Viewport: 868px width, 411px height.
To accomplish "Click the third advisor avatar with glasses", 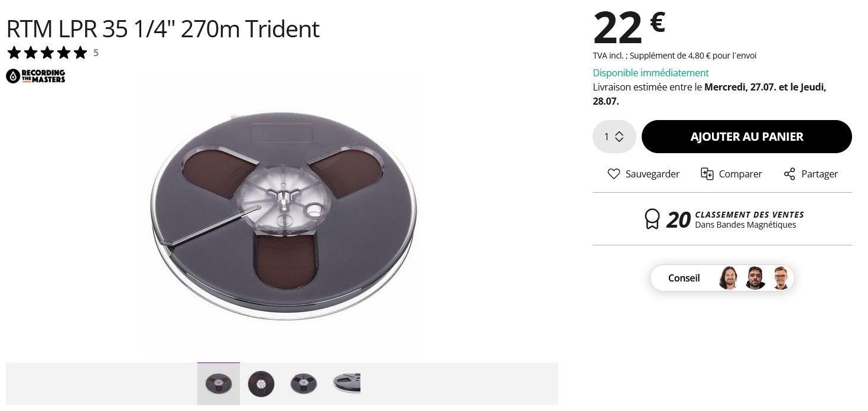I will click(x=781, y=278).
